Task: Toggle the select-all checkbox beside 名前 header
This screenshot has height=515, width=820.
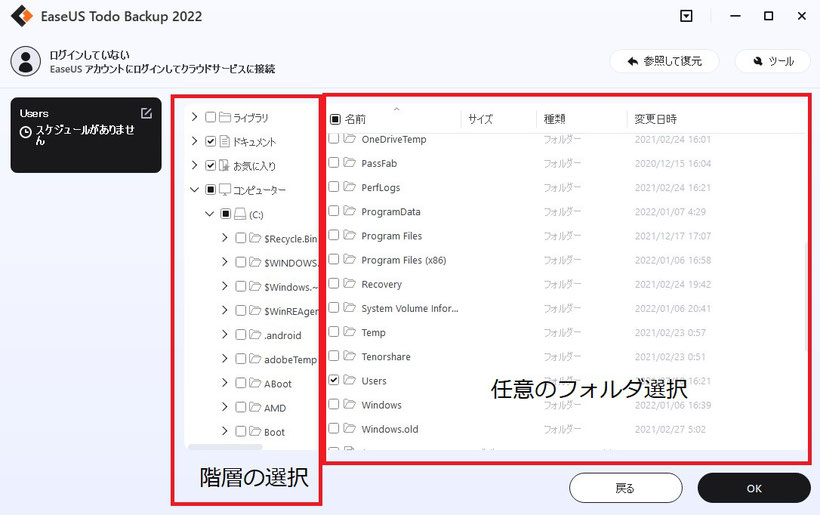Action: (x=335, y=119)
